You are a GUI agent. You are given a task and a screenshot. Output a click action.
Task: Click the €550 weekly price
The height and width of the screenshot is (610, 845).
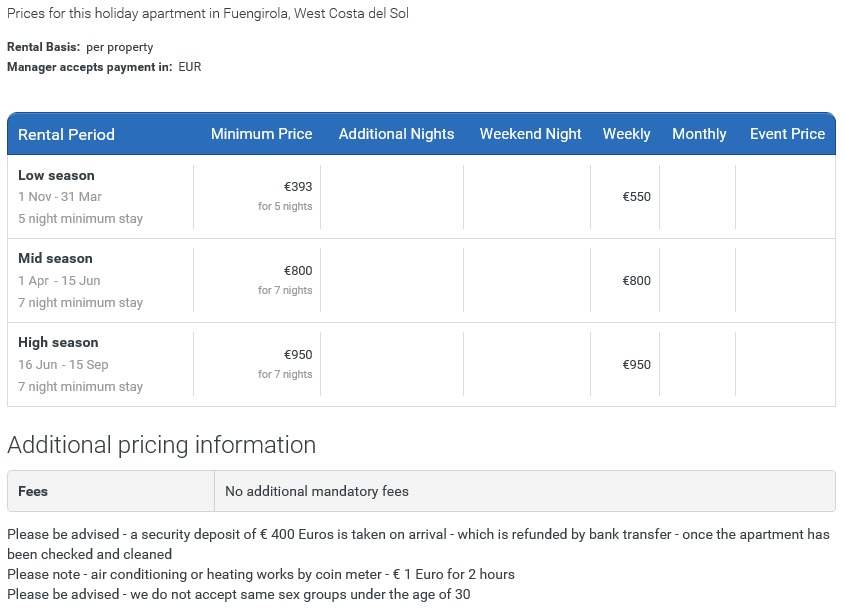tap(636, 197)
